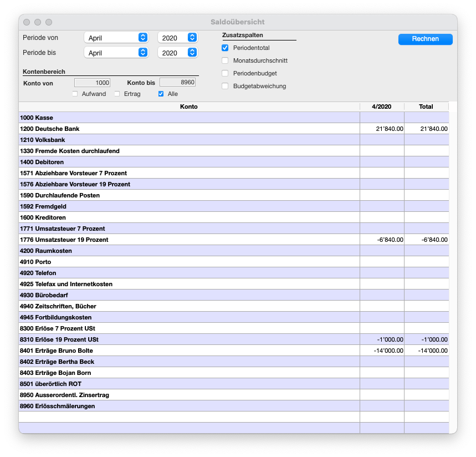Click Deutsche Bank 4/2020 value 21'840.00
This screenshot has width=476, height=457.
click(390, 129)
